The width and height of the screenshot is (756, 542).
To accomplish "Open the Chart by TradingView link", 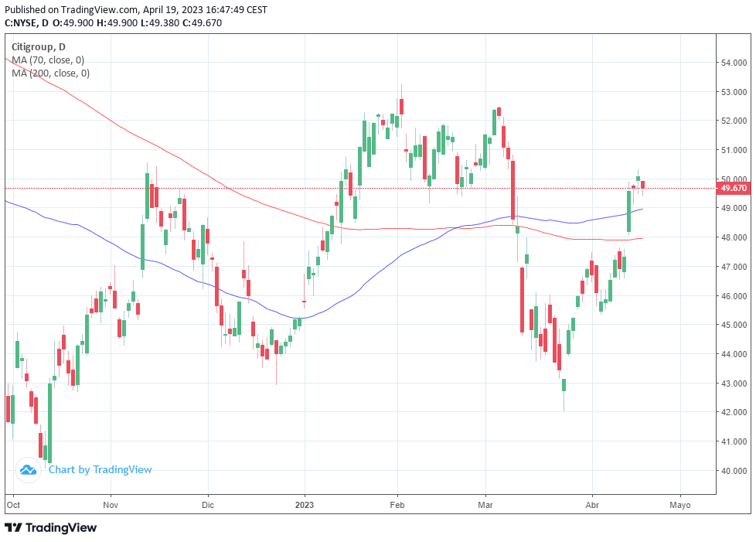I will 100,469.
